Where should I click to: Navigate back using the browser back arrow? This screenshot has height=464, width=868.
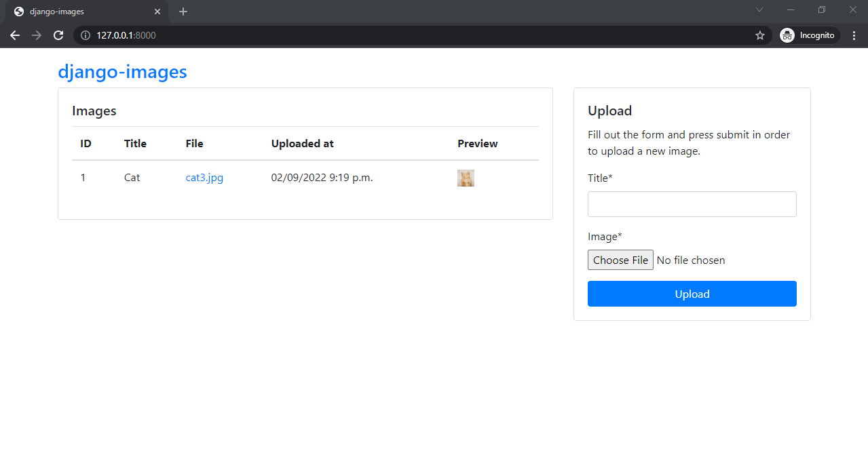[15, 35]
